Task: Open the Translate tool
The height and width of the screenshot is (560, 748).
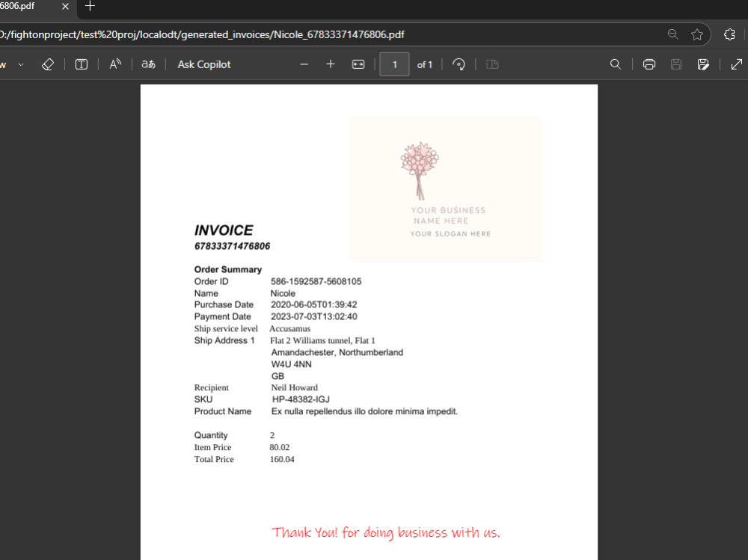Action: (148, 64)
